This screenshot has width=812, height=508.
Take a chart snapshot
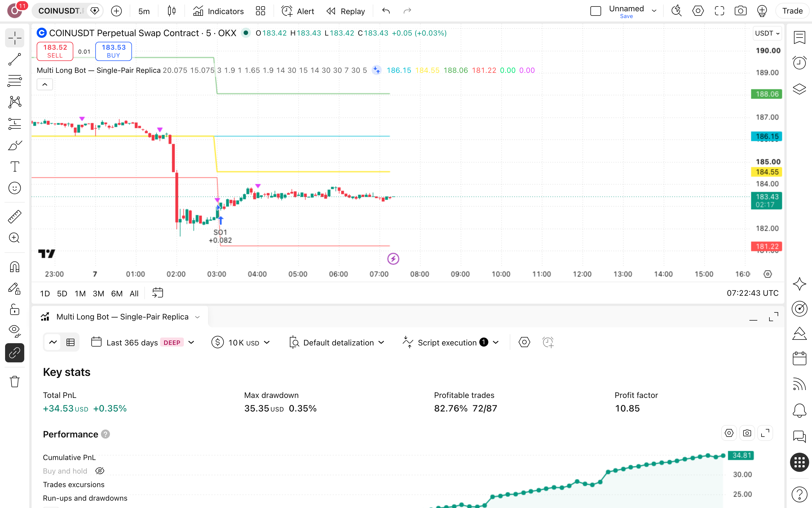tap(741, 11)
